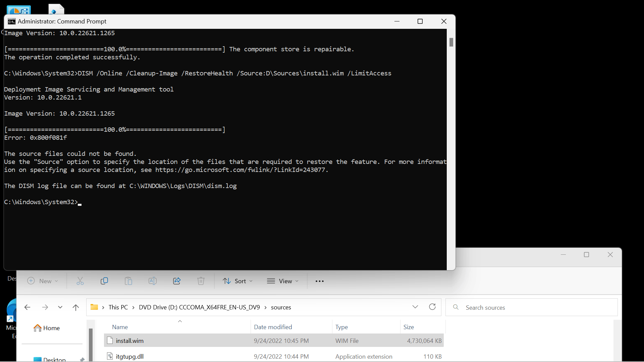644x362 pixels.
Task: Navigate back in File Explorer
Action: [28, 307]
